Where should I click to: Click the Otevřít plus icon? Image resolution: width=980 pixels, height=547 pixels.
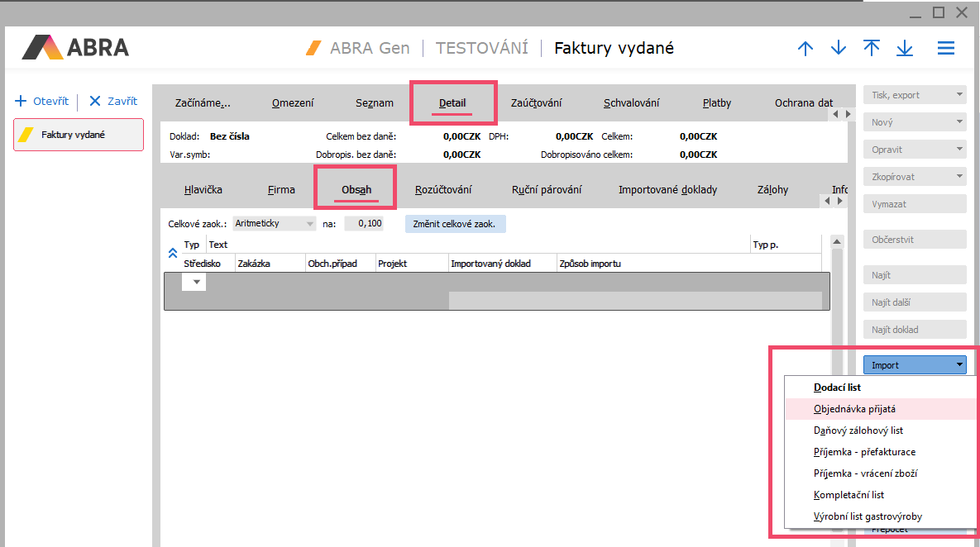[21, 101]
